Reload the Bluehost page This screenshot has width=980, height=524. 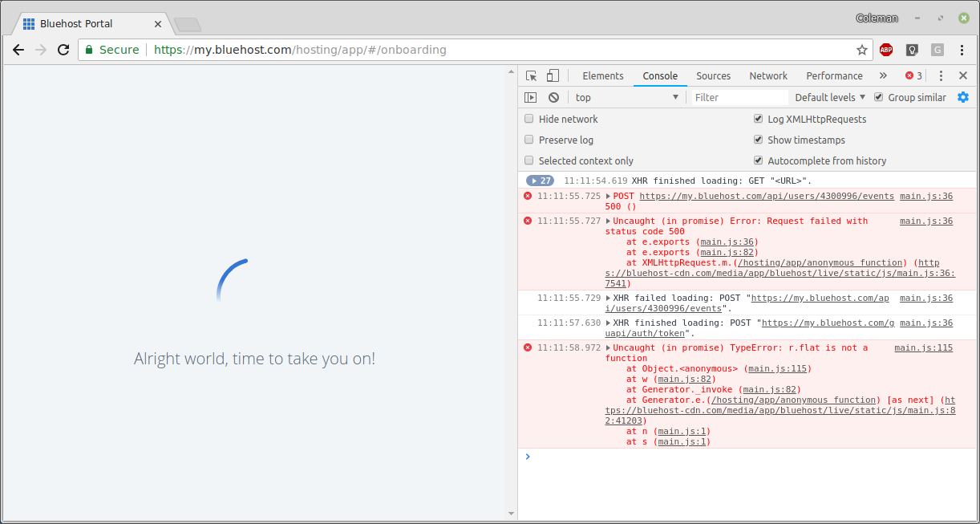[x=63, y=50]
